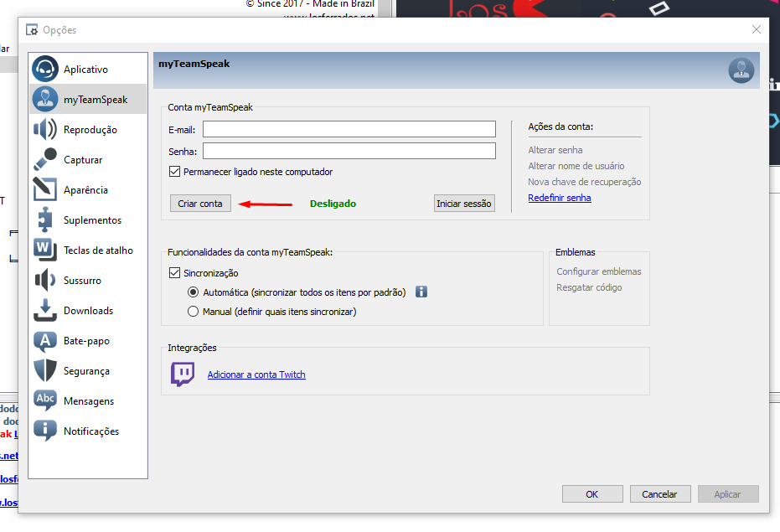Click the Adicionar a conta Twitch link
780x532 pixels.
(256, 374)
